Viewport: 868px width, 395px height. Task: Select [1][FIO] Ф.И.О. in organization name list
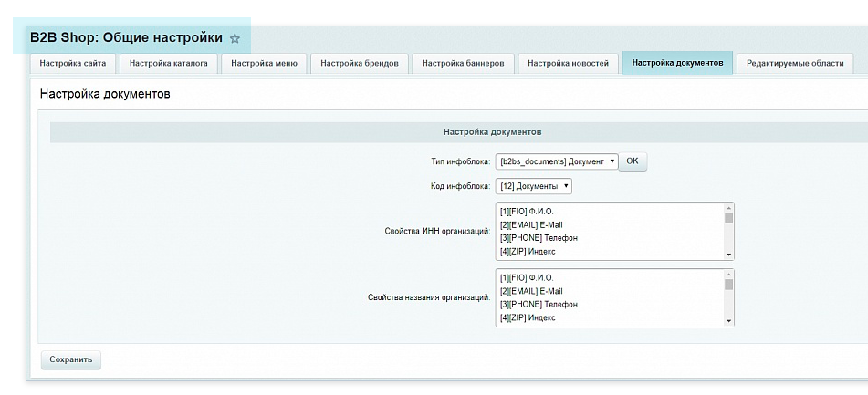[611, 277]
